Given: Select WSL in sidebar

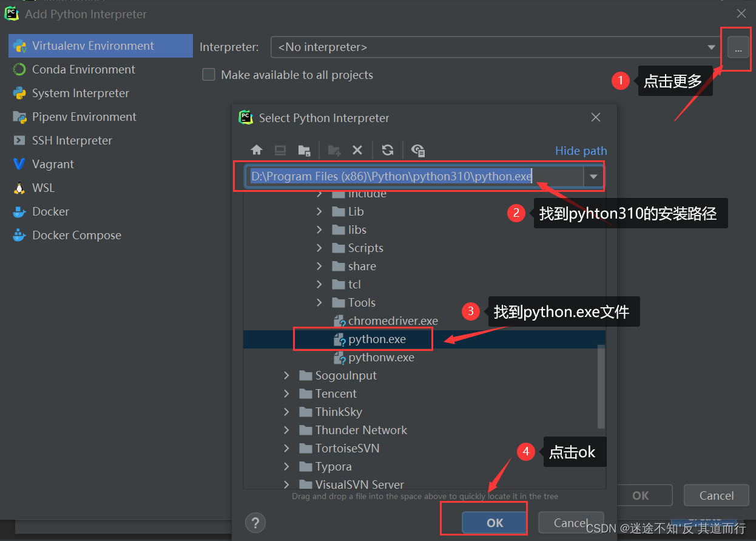Looking at the screenshot, I should tap(101, 188).
